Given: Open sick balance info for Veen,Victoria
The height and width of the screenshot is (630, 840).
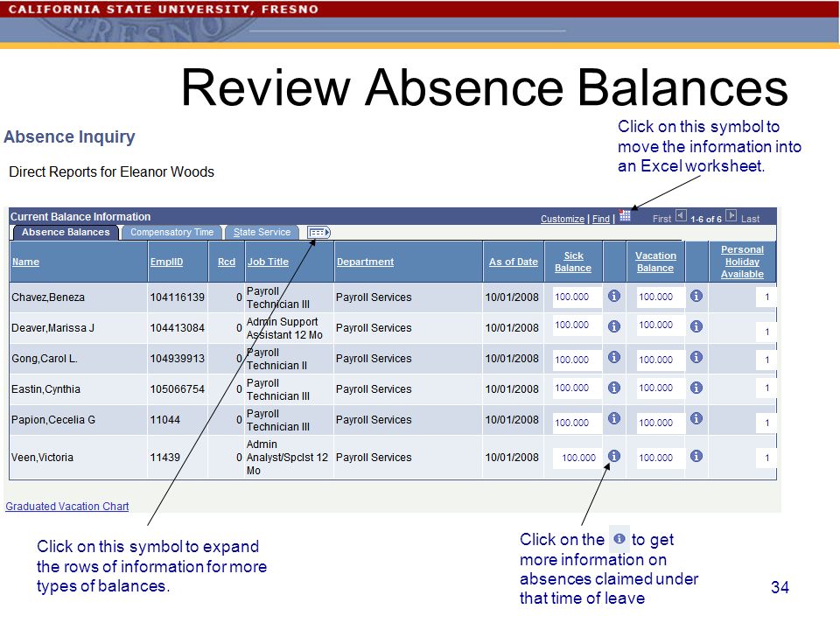Looking at the screenshot, I should (x=614, y=456).
